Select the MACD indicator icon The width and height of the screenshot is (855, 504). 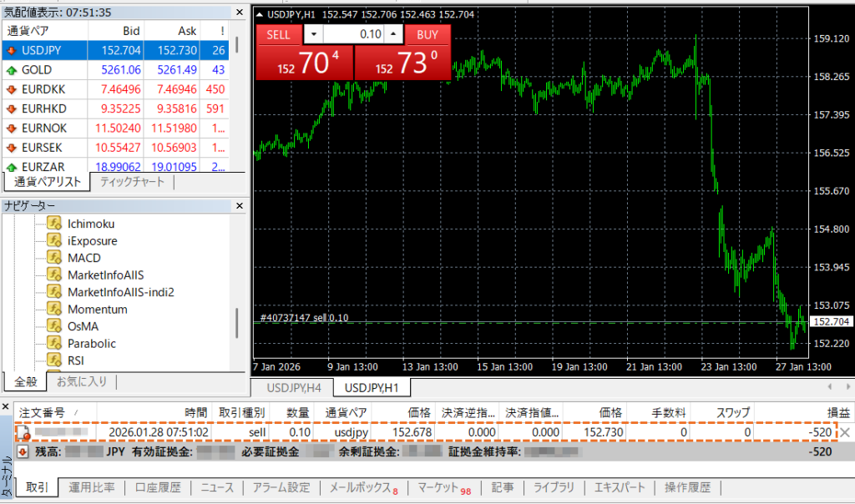pos(54,258)
